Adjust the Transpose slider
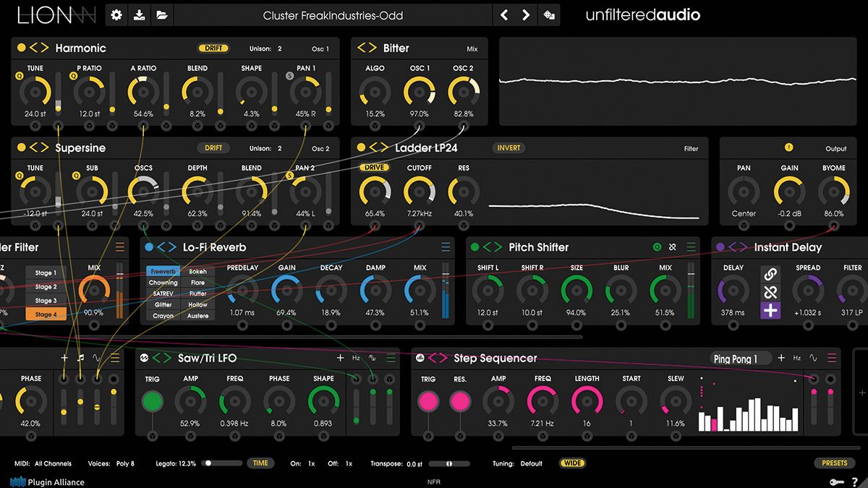Viewport: 868px width, 488px height. [448, 463]
